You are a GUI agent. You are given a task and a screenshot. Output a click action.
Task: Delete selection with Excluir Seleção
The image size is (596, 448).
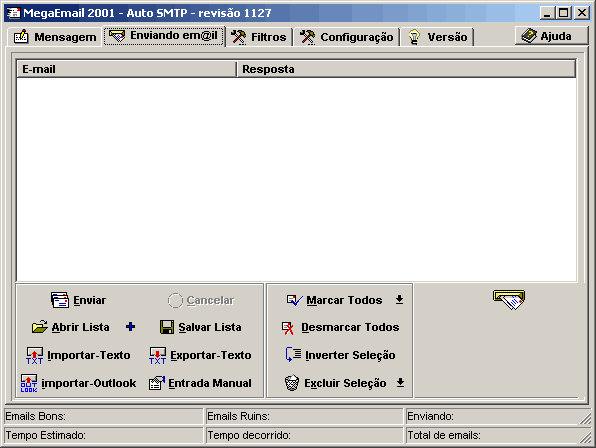(335, 383)
